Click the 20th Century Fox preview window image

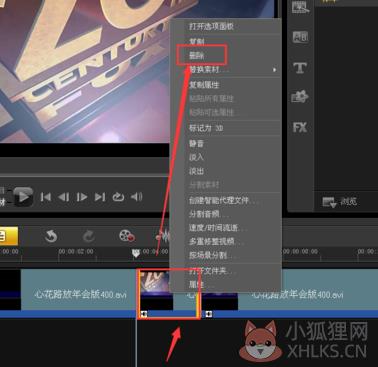[84, 71]
